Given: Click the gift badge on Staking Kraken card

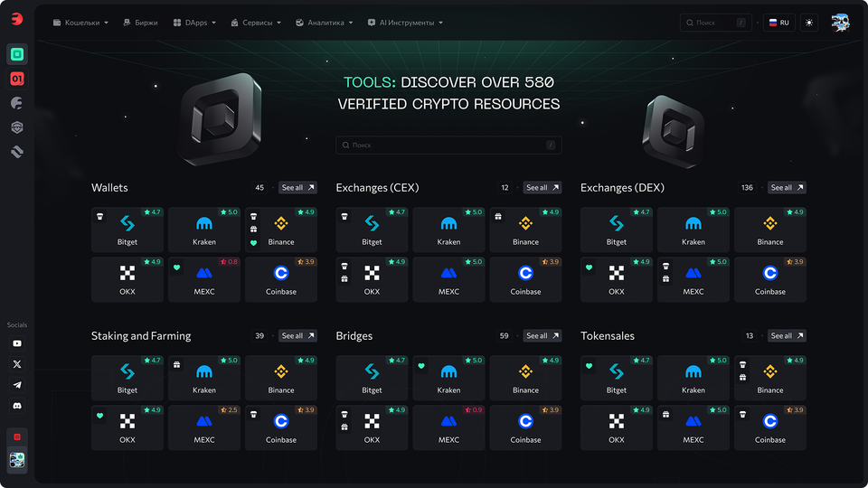Looking at the screenshot, I should point(176,364).
